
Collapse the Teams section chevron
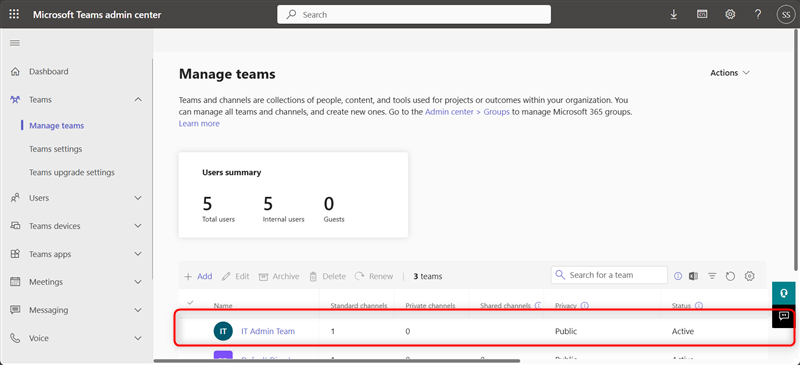tap(138, 100)
